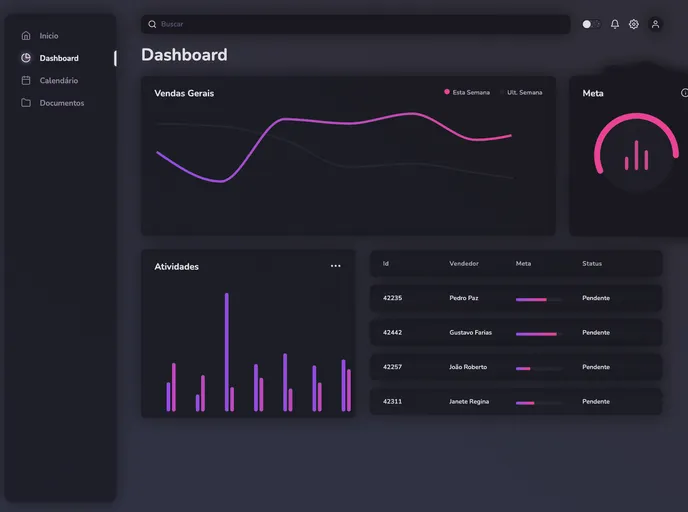Toggle Esta Semana legend series
This screenshot has height=512, width=688.
[x=467, y=92]
